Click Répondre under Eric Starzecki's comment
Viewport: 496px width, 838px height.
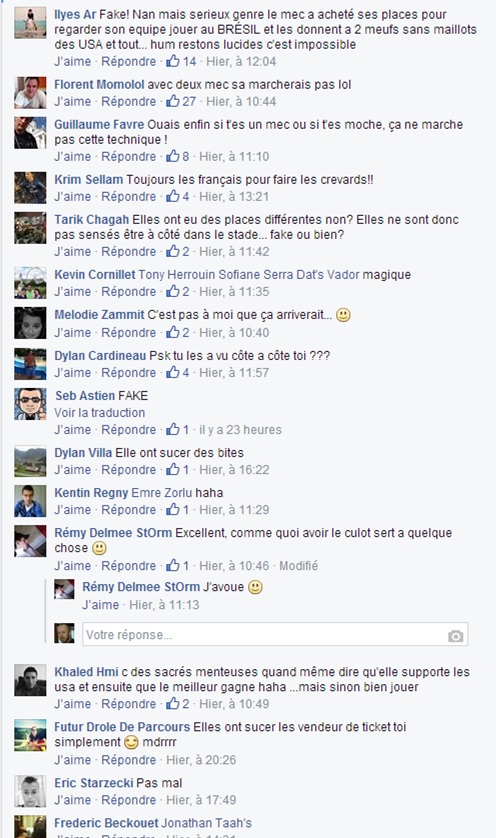pos(129,800)
